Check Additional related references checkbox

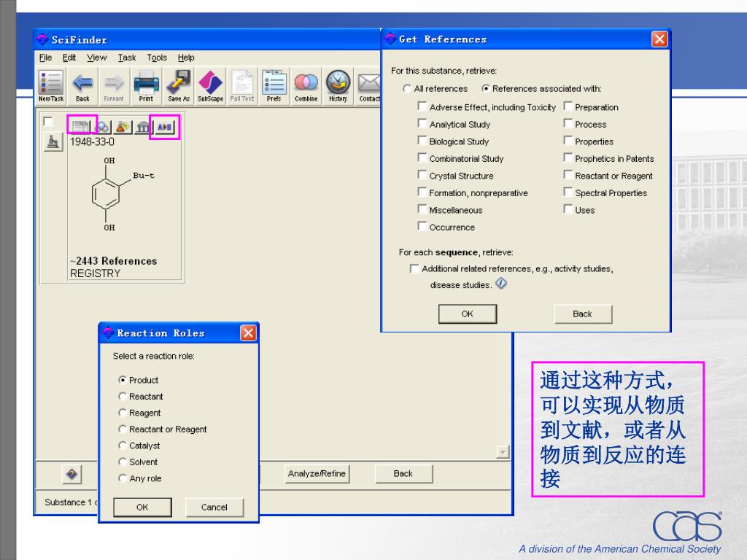click(414, 268)
